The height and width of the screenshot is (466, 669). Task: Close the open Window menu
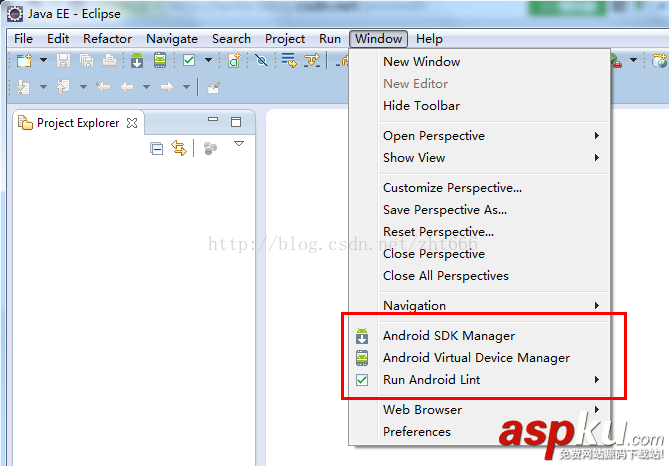[x=378, y=39]
